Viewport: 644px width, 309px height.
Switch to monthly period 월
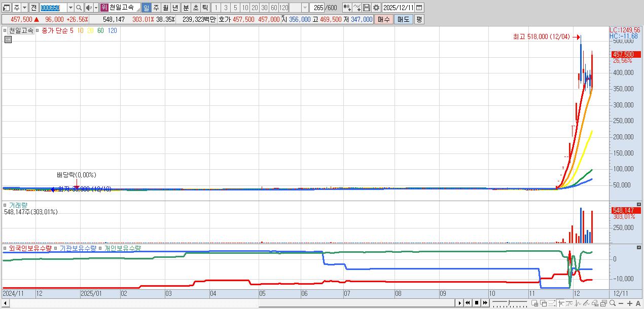click(x=165, y=8)
